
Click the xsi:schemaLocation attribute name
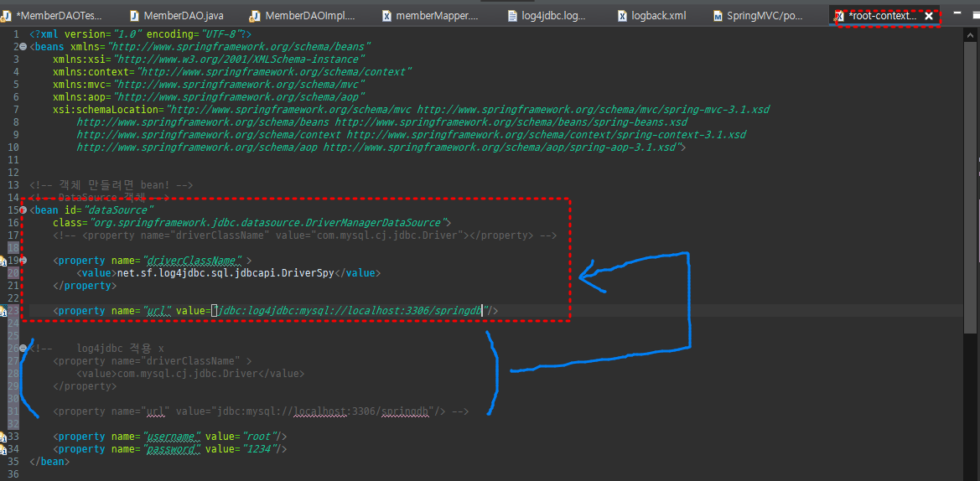pos(106,109)
